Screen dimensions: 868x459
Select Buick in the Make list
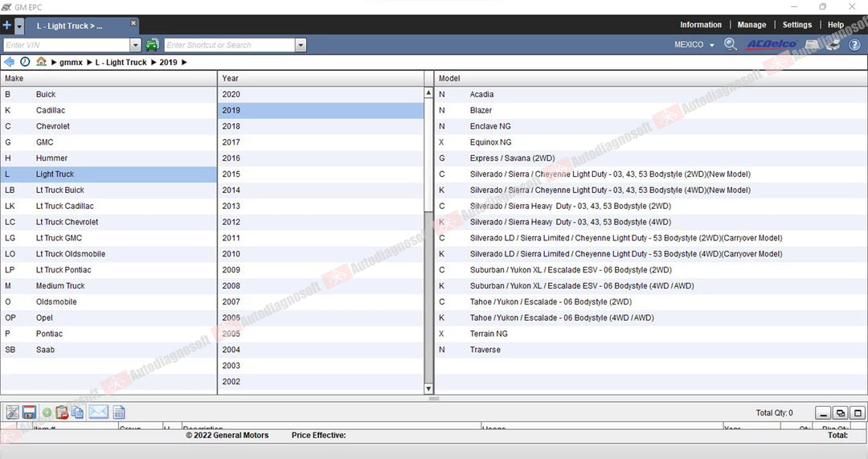click(108, 94)
